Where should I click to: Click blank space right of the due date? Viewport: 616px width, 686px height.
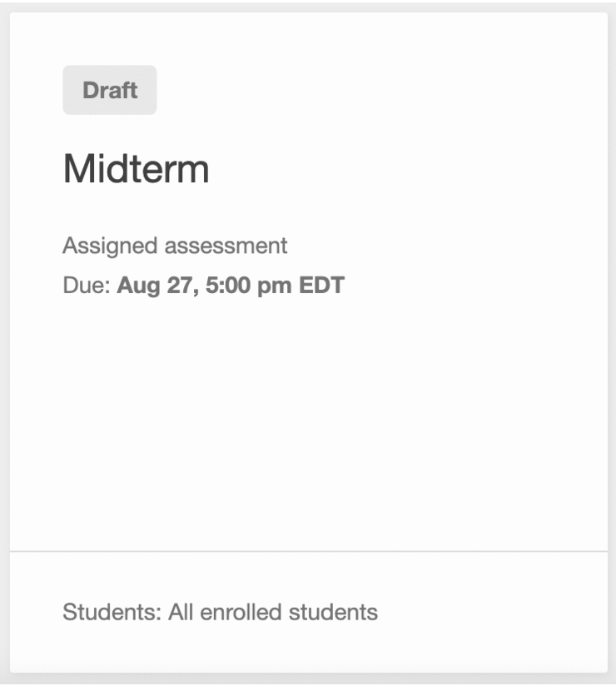pos(476,286)
